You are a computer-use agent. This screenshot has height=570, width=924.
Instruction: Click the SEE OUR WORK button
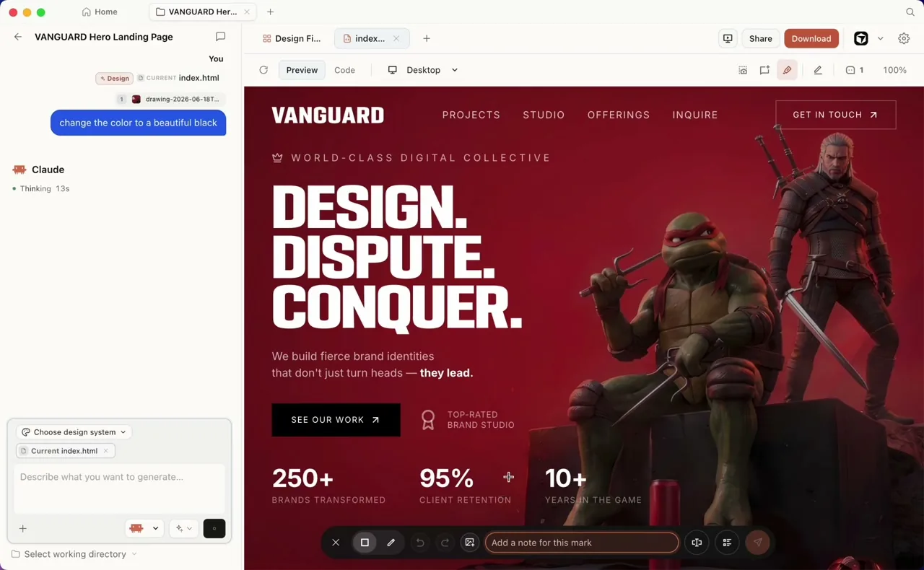(x=336, y=420)
